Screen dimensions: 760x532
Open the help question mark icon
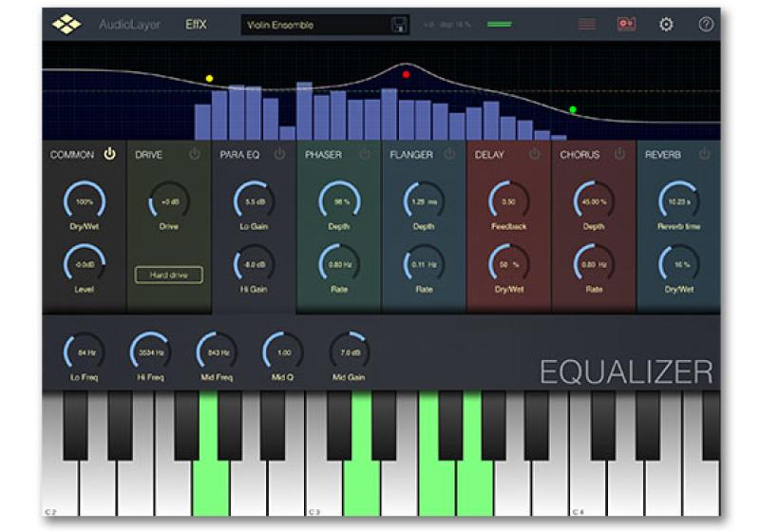click(706, 25)
